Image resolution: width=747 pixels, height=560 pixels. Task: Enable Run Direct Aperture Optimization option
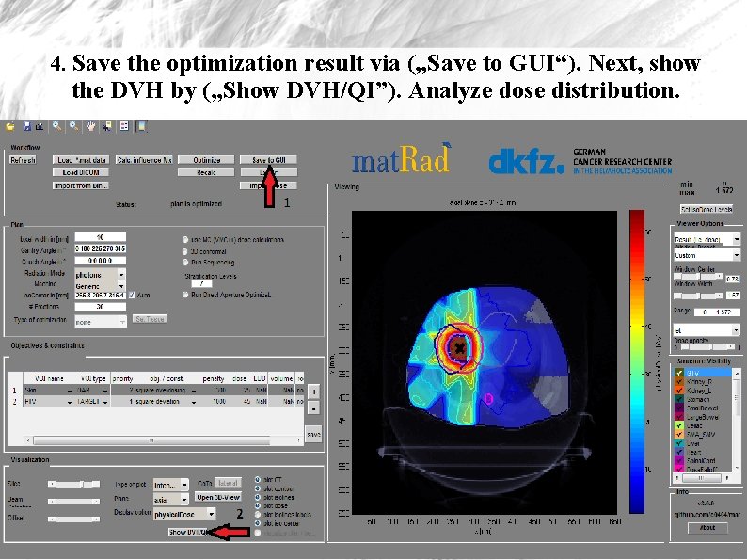(185, 295)
